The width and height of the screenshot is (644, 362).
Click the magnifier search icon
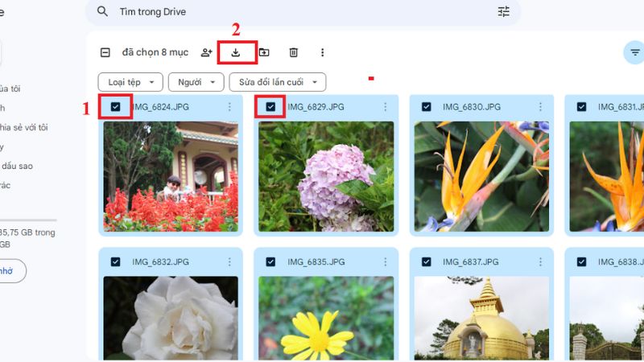point(102,11)
